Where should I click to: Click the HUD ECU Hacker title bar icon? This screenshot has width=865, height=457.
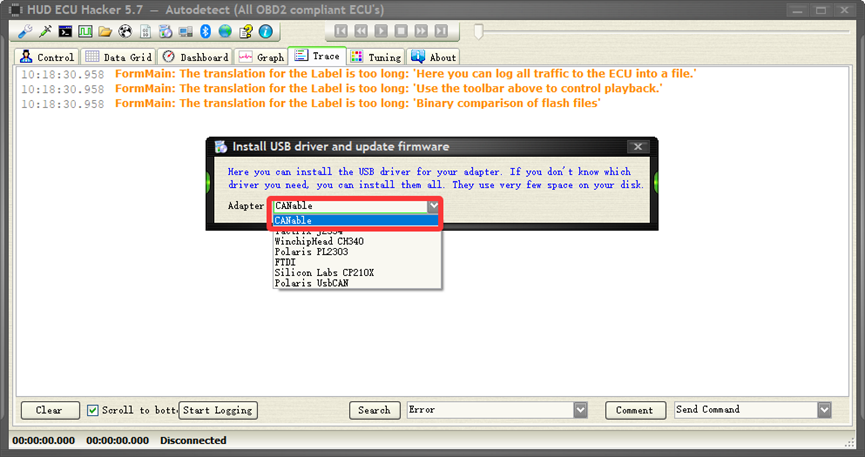[x=15, y=10]
